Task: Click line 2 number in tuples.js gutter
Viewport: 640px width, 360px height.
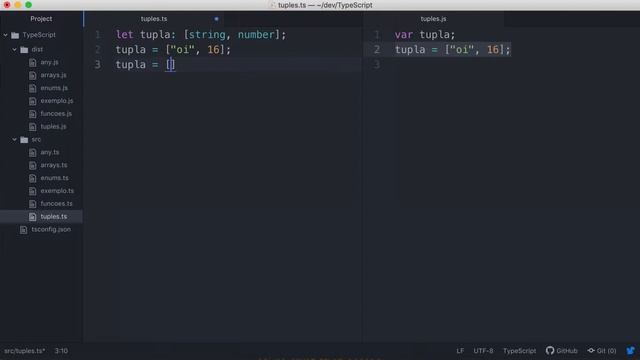Action: click(377, 50)
